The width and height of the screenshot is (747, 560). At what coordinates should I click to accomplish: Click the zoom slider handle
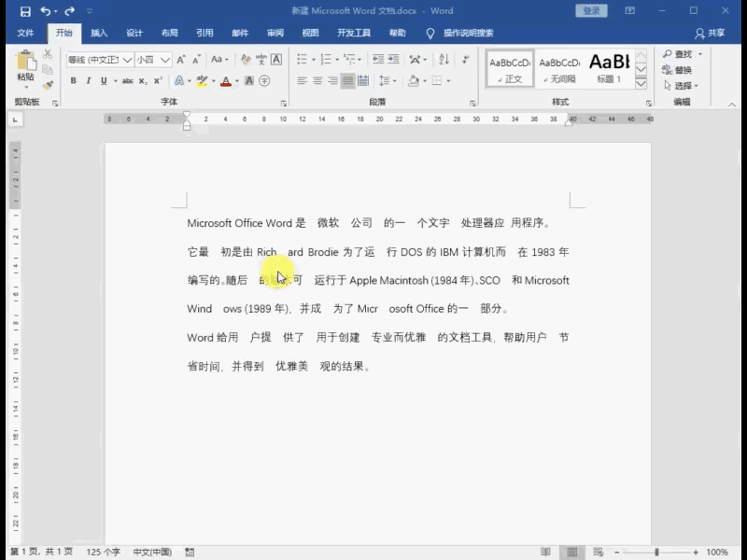point(656,552)
